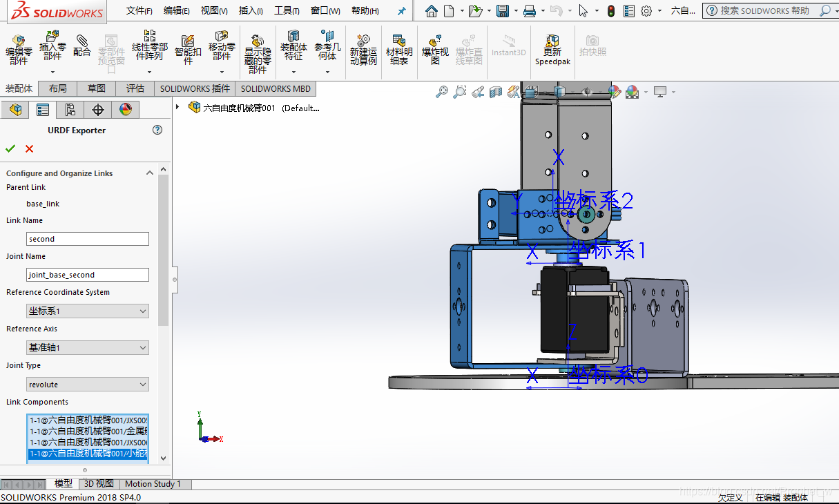Viewport: 839px width, 504px height.
Task: Open the DimXpertManager tab icon
Action: click(98, 109)
